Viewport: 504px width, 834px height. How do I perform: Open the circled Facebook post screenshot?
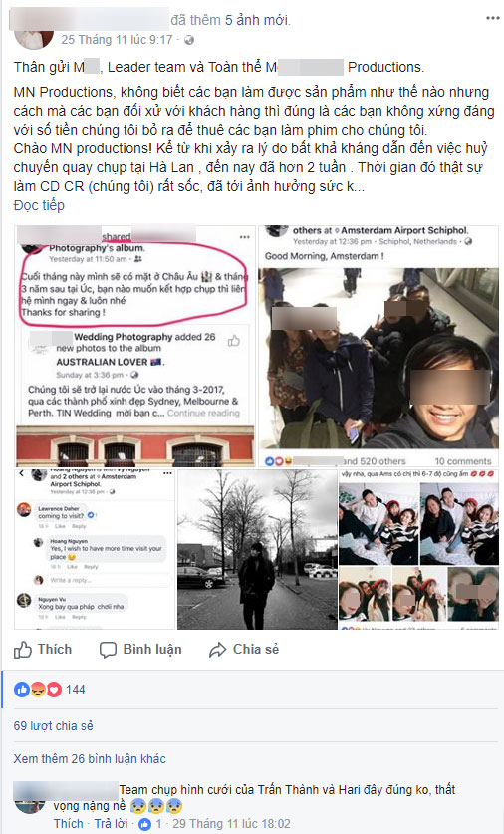point(135,347)
